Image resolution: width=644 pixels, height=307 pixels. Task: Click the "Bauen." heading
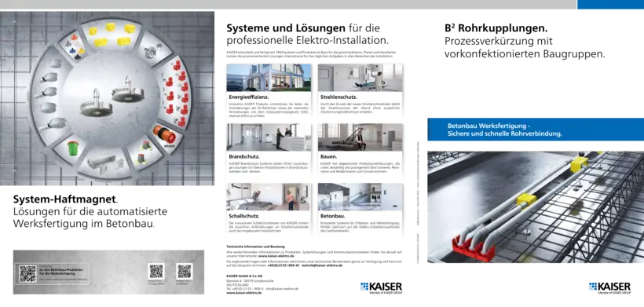(x=328, y=157)
